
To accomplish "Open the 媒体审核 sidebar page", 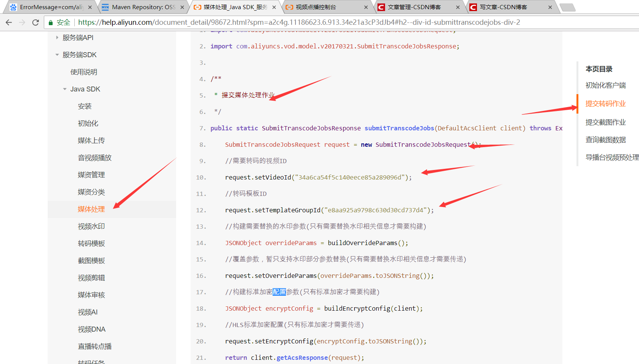I will pyautogui.click(x=91, y=295).
